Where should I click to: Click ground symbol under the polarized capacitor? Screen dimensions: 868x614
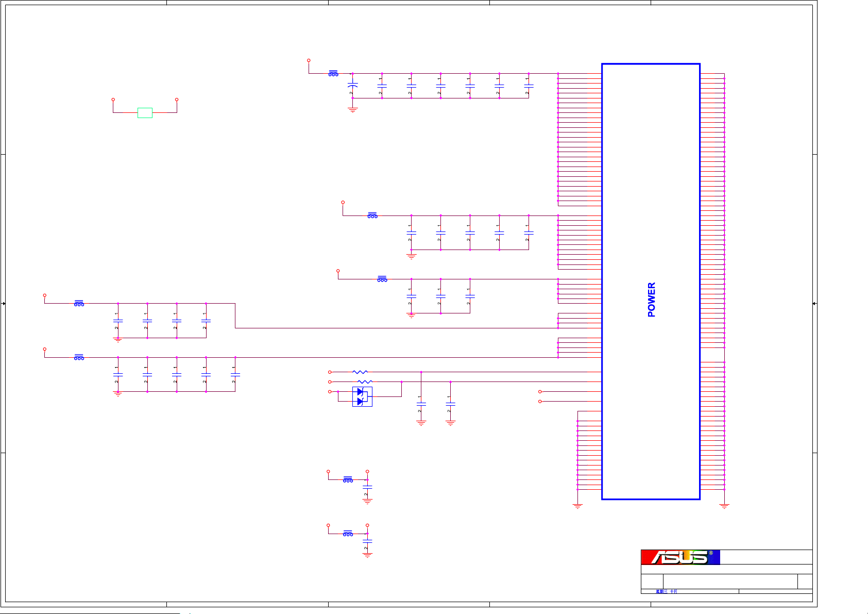coord(353,110)
